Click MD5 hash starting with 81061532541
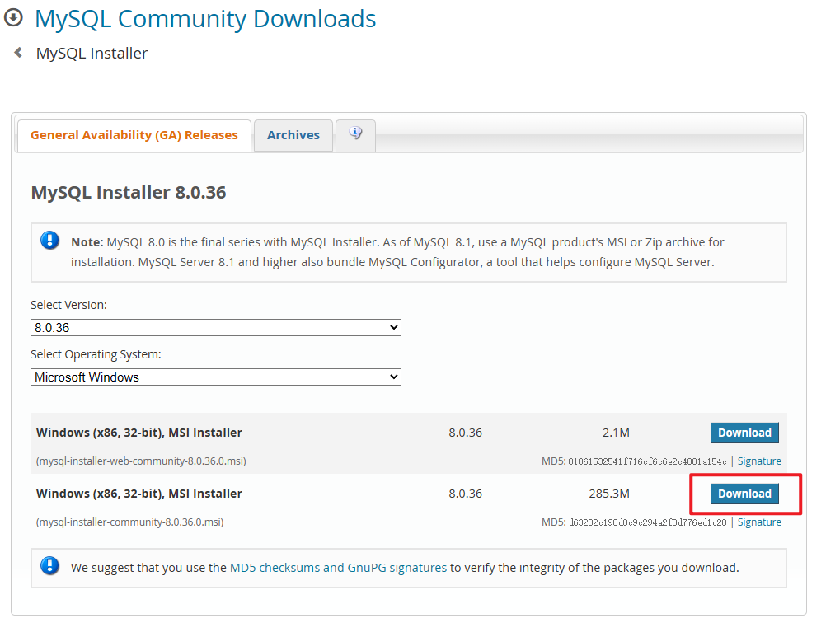Screen dimensions: 840x632 tap(647, 461)
